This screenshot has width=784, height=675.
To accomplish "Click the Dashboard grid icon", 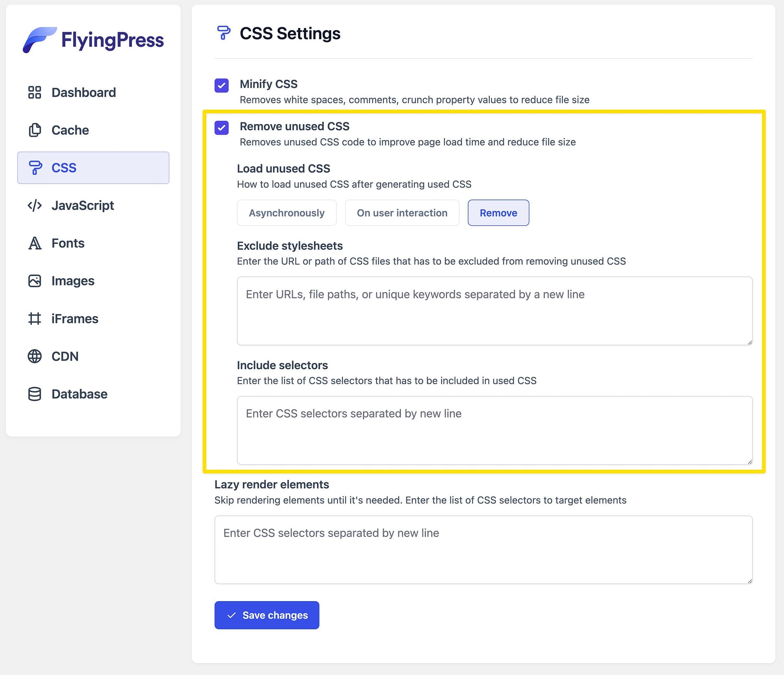I will [x=35, y=92].
